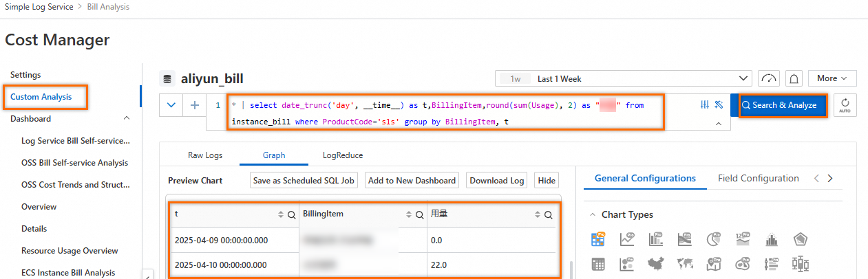Select the heat map chart type
Image resolution: width=868 pixels, height=279 pixels.
pos(742,264)
